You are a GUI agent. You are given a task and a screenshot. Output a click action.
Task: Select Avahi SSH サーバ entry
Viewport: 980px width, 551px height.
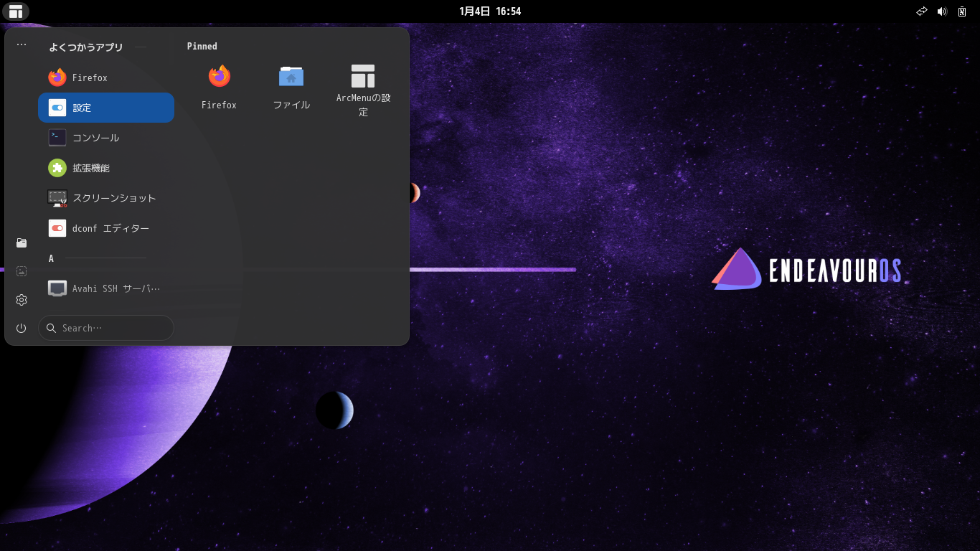[x=106, y=288]
